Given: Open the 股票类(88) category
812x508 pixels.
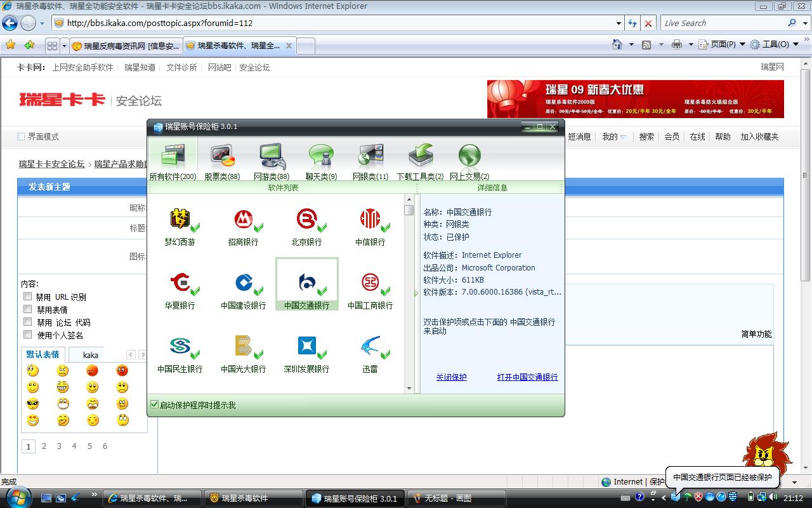Looking at the screenshot, I should click(222, 162).
